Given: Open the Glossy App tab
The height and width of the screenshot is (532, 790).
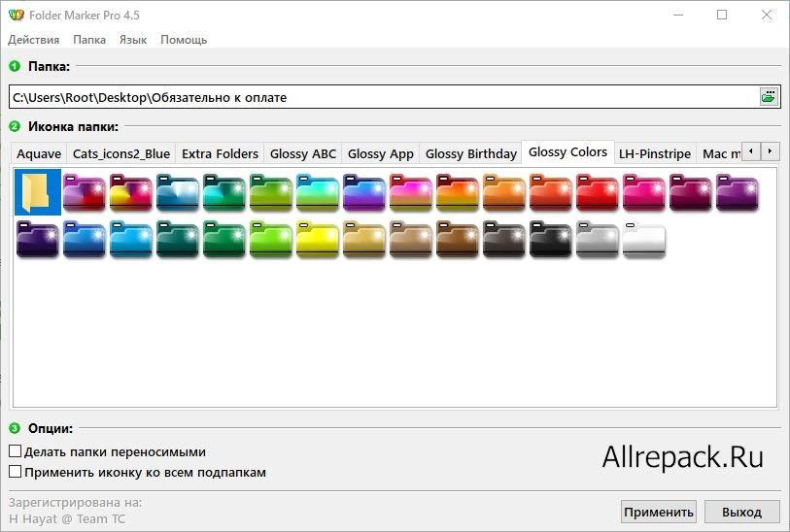Looking at the screenshot, I should (380, 153).
